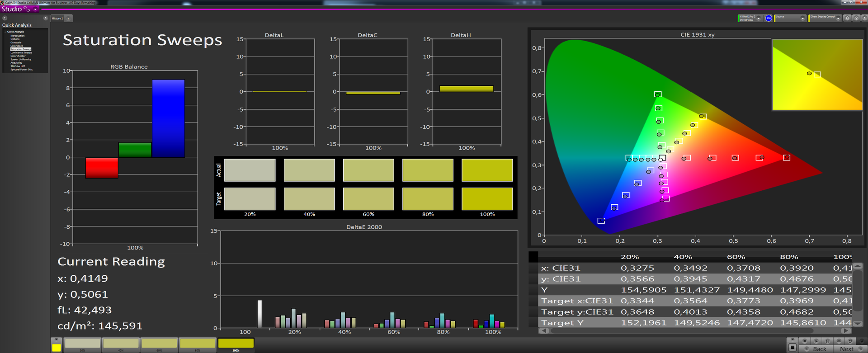868x353 pixels.
Task: Select the 40% saturation swatch in bottom strip
Action: pyautogui.click(x=121, y=344)
